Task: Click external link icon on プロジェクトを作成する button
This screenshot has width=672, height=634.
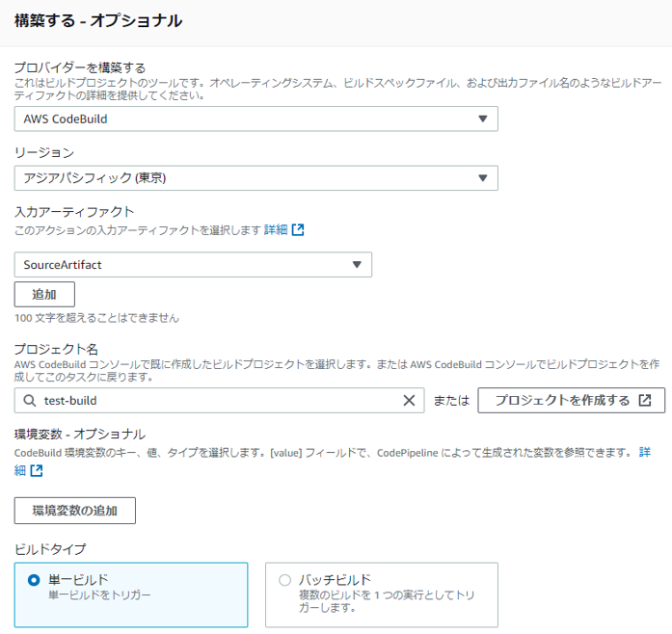Action: click(645, 401)
